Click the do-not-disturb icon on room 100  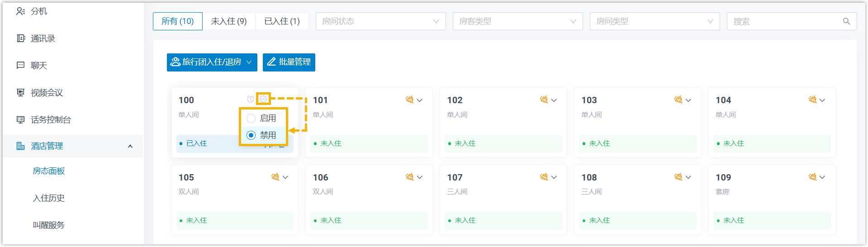click(x=263, y=99)
